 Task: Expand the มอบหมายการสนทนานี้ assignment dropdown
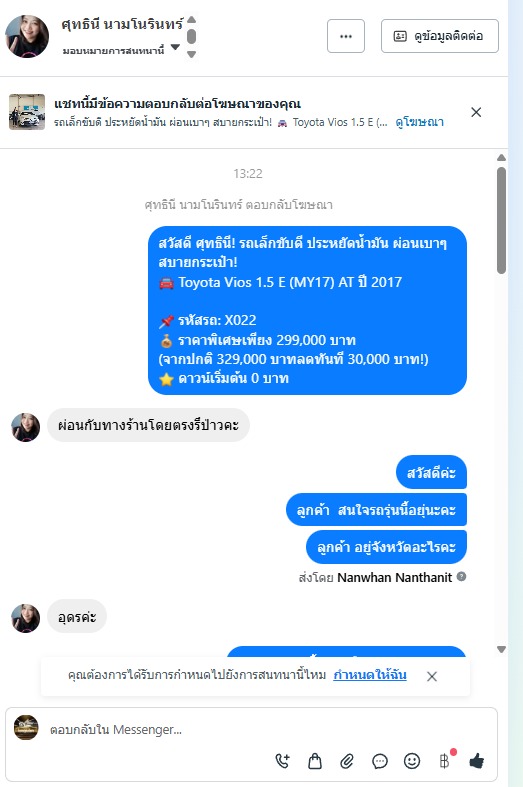[x=175, y=47]
